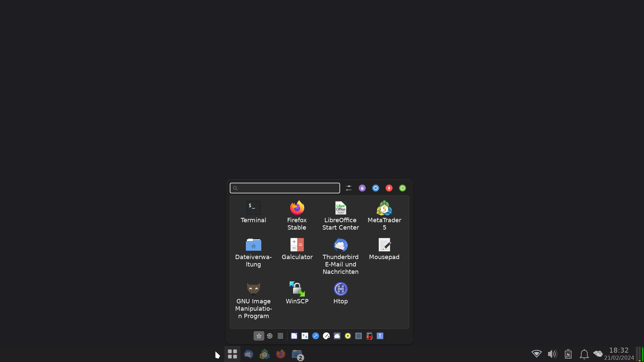Toggle the app grid menu in taskbar
The image size is (644, 362).
point(232,354)
